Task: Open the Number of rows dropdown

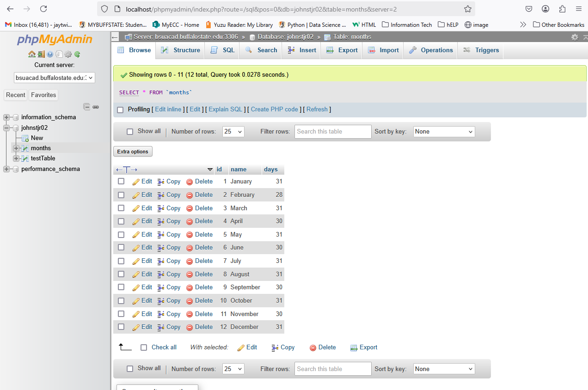Action: (x=233, y=131)
